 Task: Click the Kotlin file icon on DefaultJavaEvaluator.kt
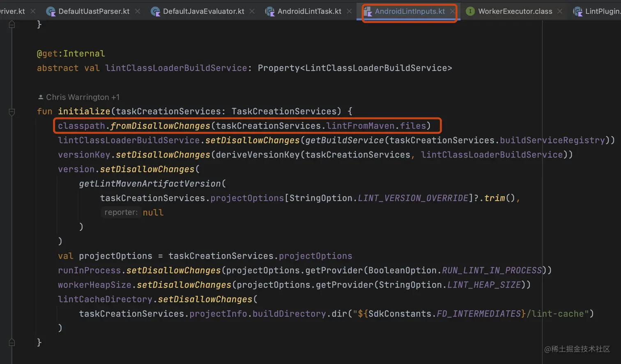(x=156, y=11)
